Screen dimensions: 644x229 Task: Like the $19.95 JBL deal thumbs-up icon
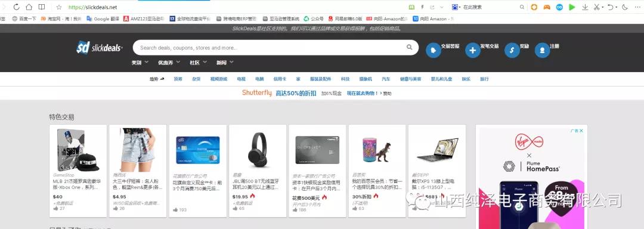pyautogui.click(x=236, y=208)
